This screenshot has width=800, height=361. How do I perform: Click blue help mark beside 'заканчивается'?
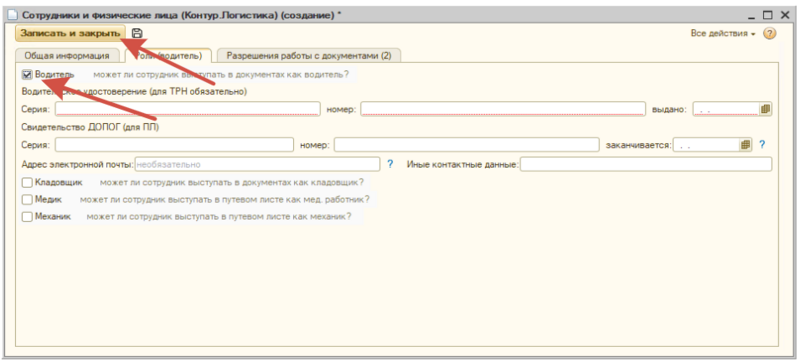point(762,145)
